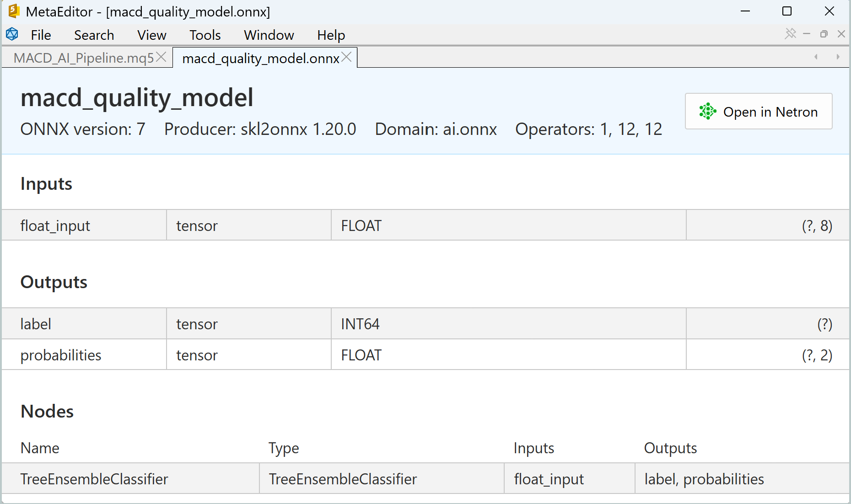Screen dimensions: 851x504
Task: Click the 'ONNX version: 7' text
Action: [83, 129]
